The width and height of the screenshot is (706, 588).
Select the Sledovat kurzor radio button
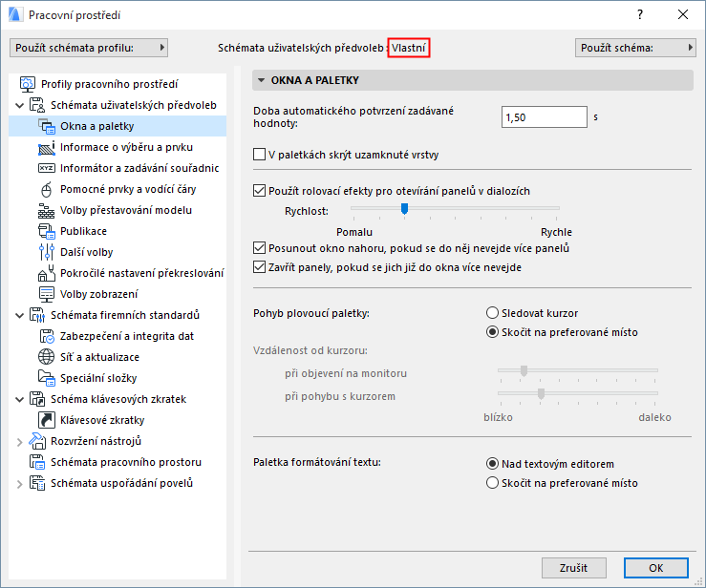[493, 313]
